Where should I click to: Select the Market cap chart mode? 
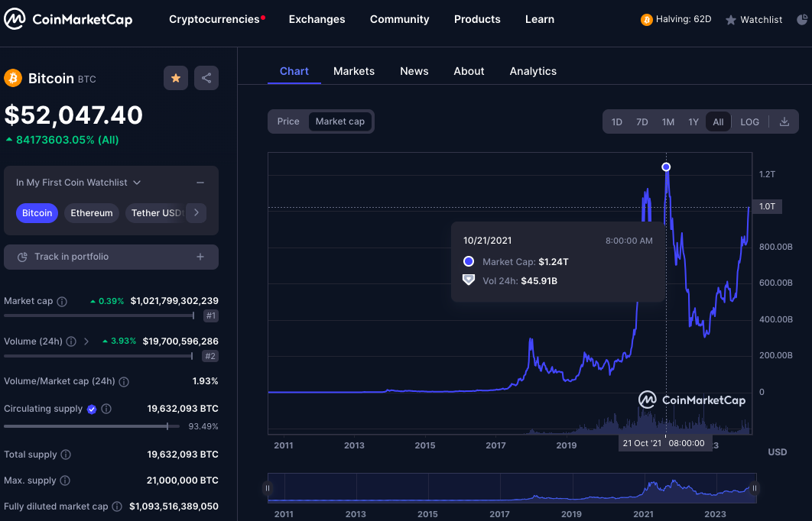click(340, 121)
